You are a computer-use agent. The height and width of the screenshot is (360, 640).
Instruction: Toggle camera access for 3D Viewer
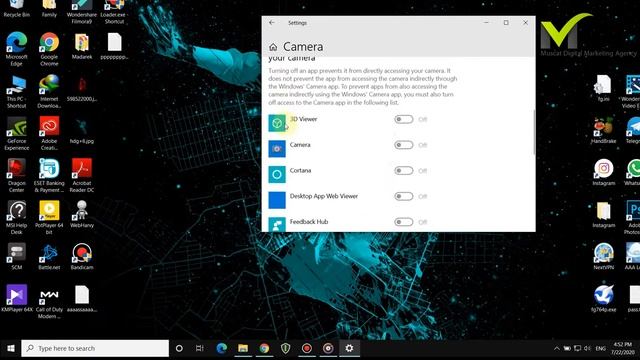click(x=404, y=119)
